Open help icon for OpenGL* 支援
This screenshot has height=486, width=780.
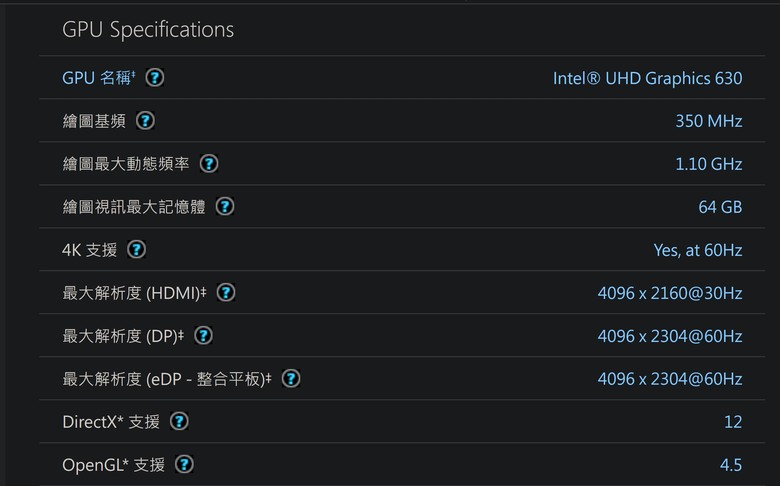click(185, 465)
